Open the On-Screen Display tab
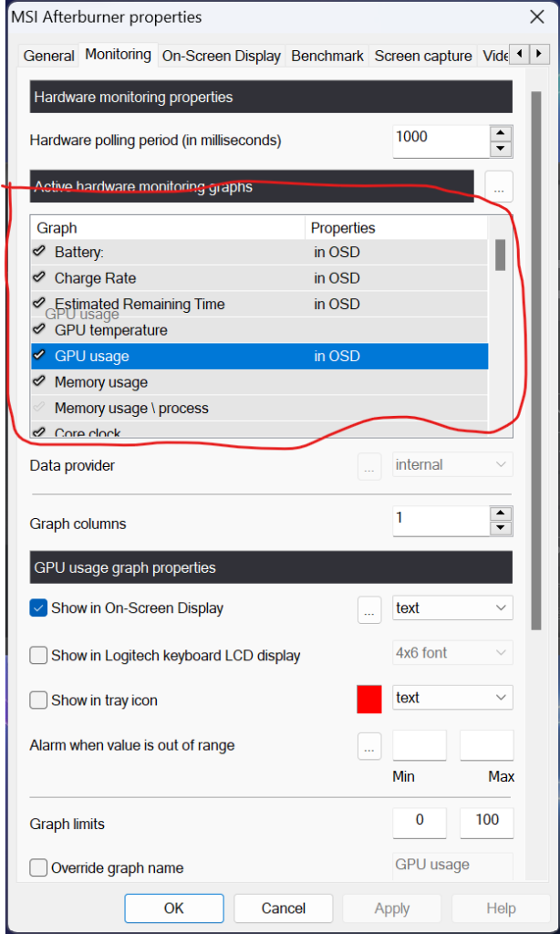Image resolution: width=560 pixels, height=934 pixels. (x=221, y=56)
